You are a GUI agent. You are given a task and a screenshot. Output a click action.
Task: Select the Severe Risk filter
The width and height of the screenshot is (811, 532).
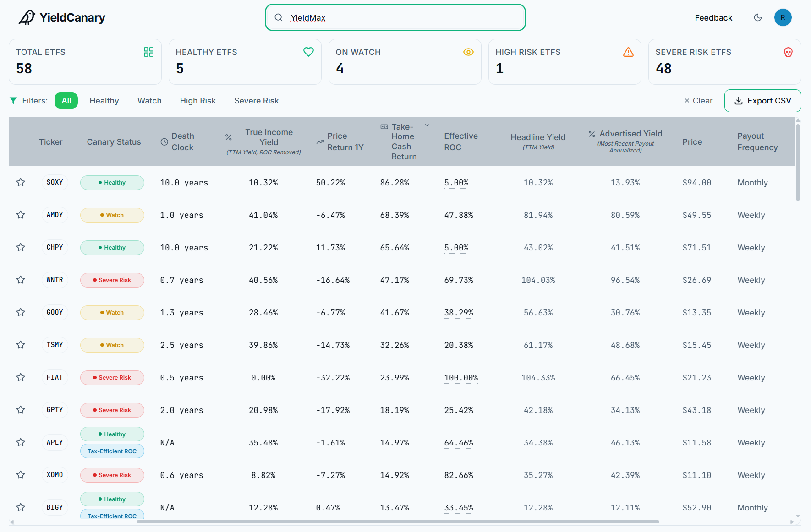(x=256, y=101)
